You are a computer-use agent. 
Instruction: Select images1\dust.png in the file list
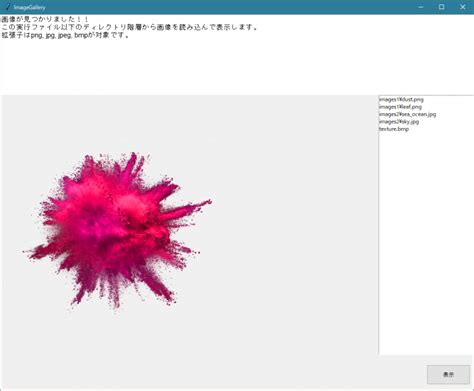(x=401, y=99)
